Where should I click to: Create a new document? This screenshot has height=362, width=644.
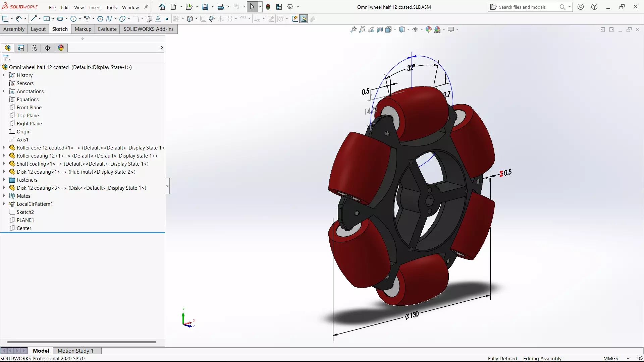tap(173, 7)
